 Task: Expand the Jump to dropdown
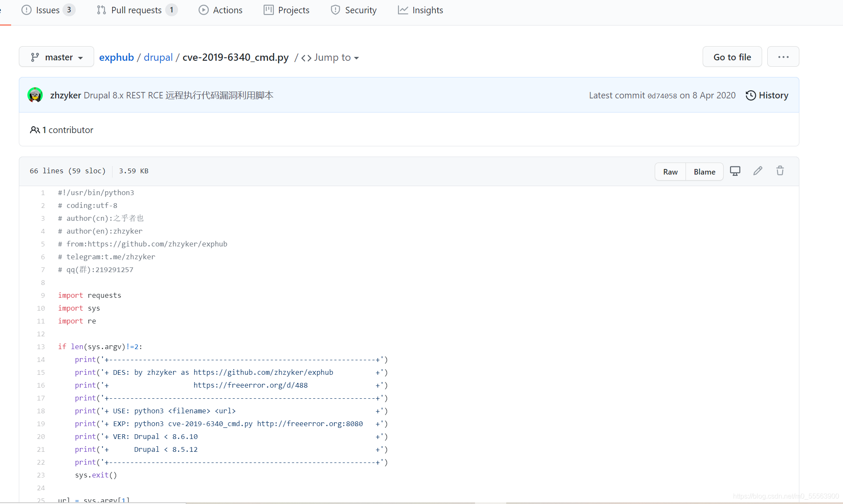(x=336, y=57)
